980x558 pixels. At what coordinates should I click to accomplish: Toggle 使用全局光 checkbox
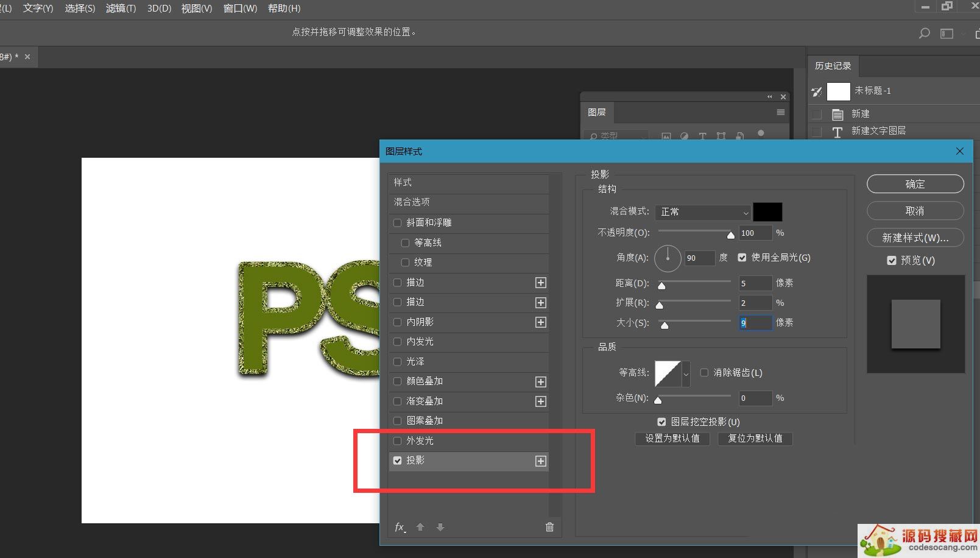coord(742,258)
